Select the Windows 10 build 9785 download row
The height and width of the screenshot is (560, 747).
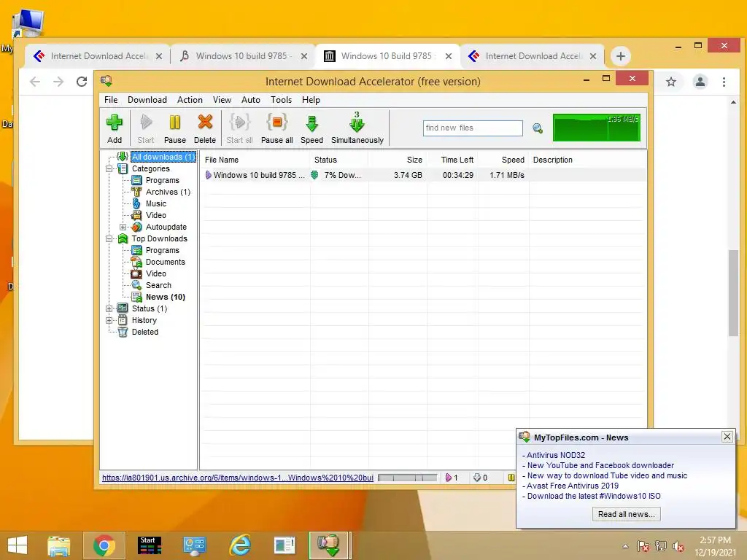click(423, 175)
